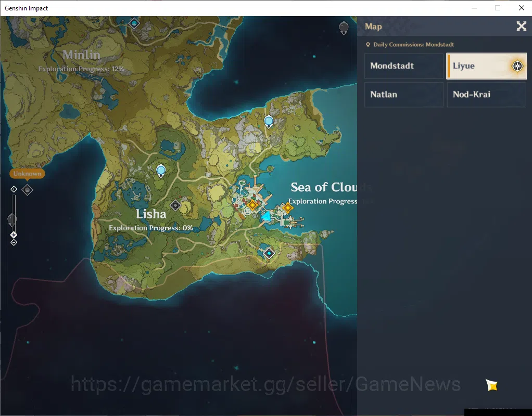The height and width of the screenshot is (416, 532).
Task: Zoom in with the plus diamond button
Action: [x=14, y=189]
